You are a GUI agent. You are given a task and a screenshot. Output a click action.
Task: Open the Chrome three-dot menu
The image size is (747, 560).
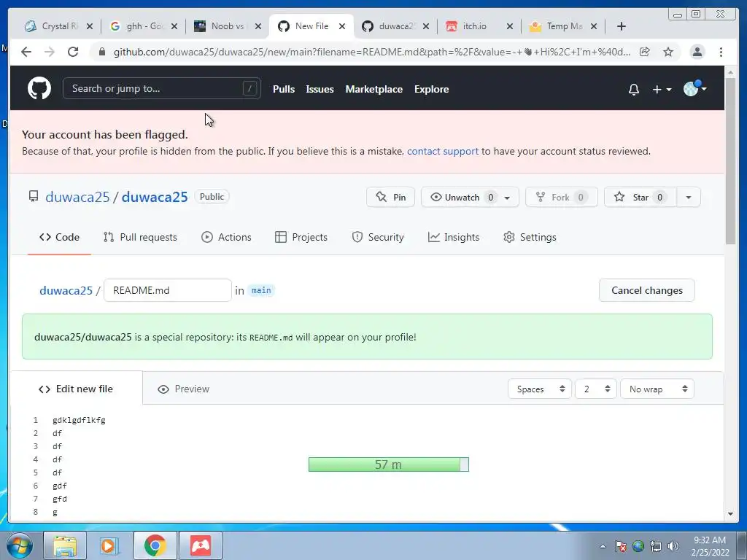[x=721, y=52]
